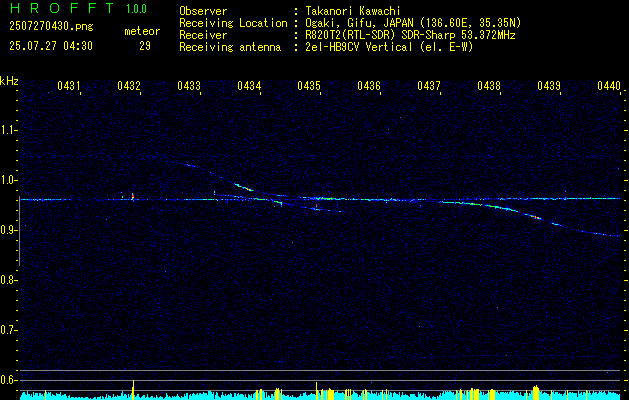629x400 pixels.
Task: Click time marker 0436
Action: tap(369, 86)
